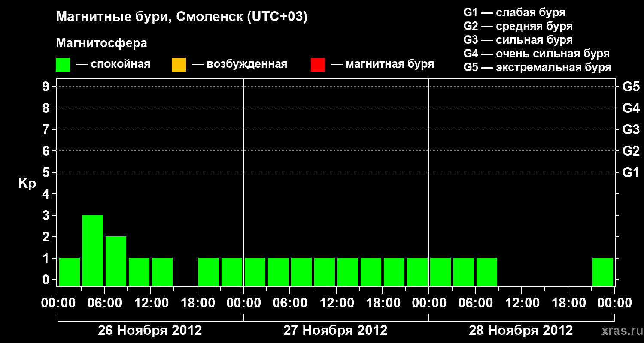Click the '28 Ноября 2012' date label
644x343 pixels.
coord(521,330)
